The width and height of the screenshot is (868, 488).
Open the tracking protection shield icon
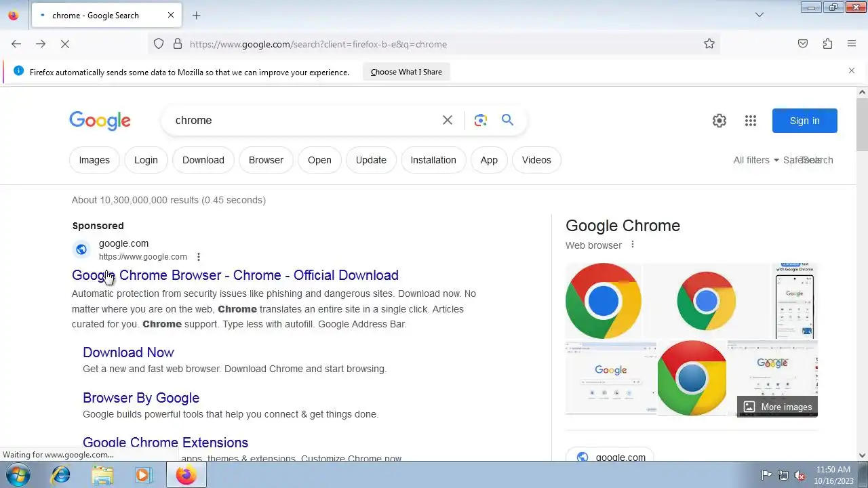[x=159, y=44]
